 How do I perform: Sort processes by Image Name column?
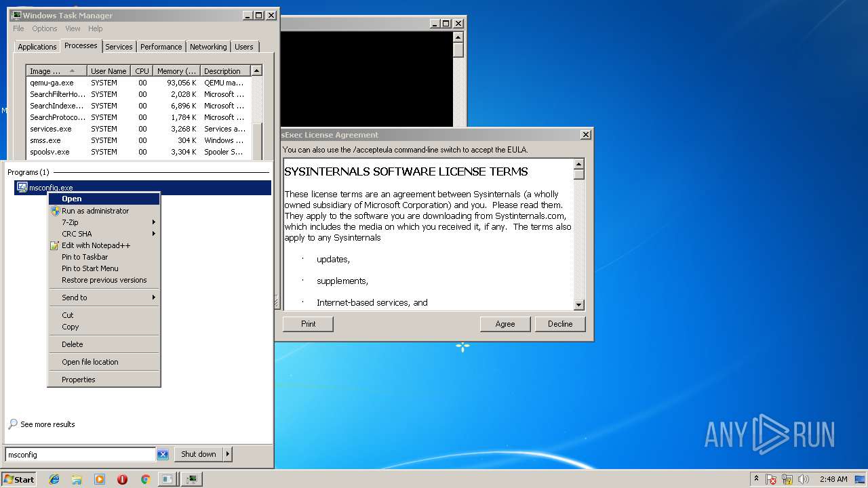[x=57, y=71]
